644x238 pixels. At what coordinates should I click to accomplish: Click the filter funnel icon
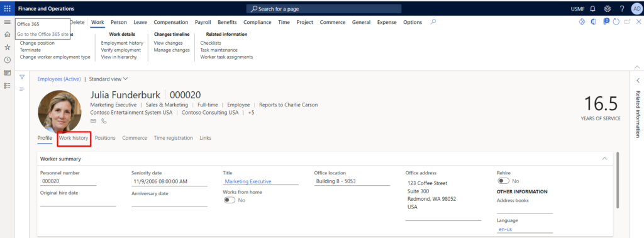pos(22,77)
